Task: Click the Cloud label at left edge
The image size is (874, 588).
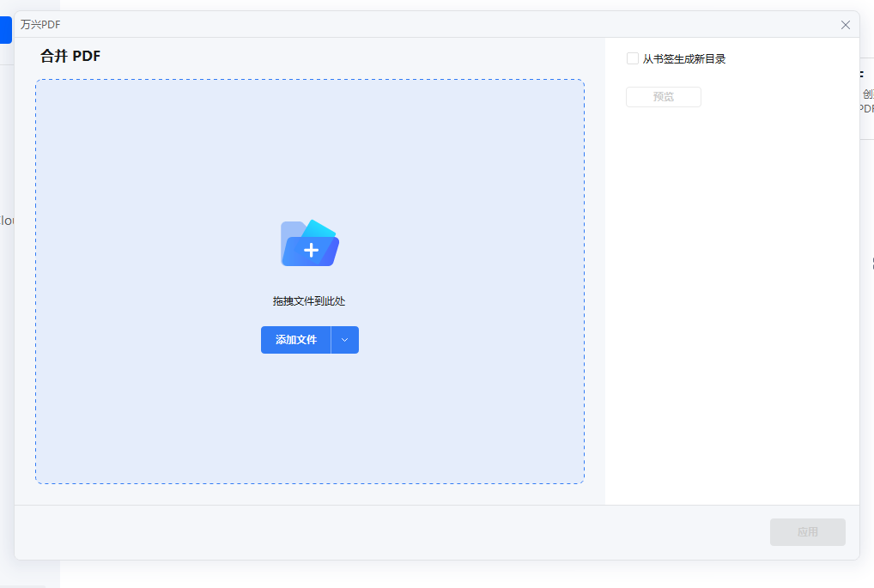Action: click(6, 221)
